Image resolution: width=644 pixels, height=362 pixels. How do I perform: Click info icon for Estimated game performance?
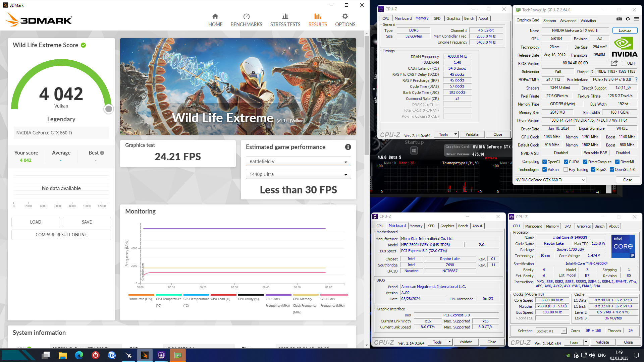coord(348,147)
